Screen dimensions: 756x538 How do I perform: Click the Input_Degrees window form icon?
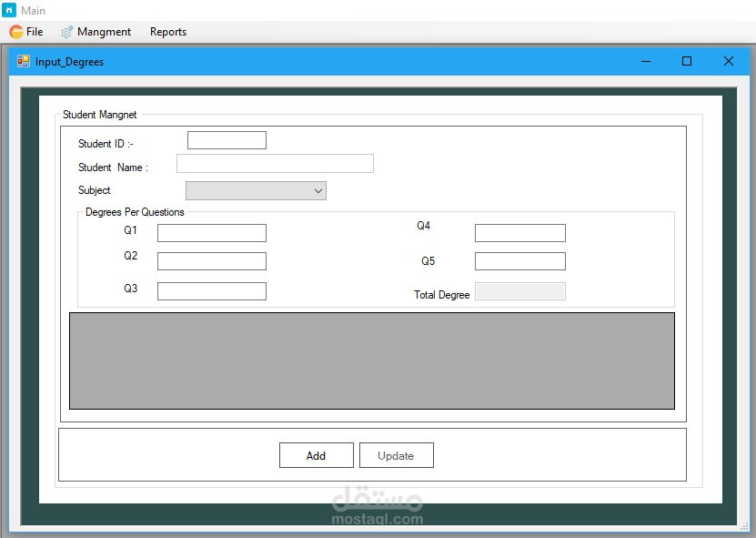point(23,61)
